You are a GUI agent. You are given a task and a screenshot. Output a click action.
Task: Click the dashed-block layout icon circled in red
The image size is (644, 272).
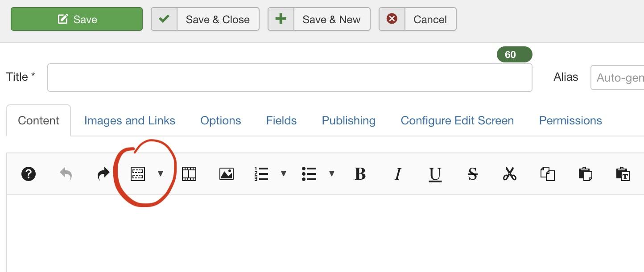pyautogui.click(x=138, y=174)
